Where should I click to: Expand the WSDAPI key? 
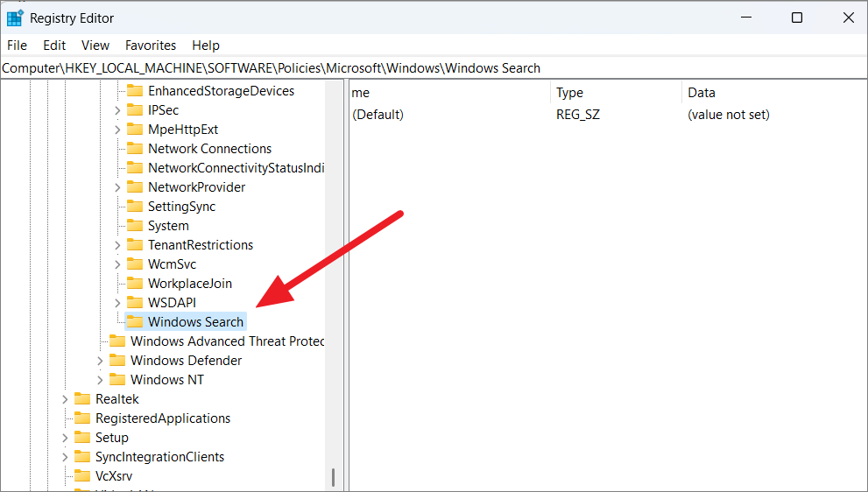click(117, 303)
